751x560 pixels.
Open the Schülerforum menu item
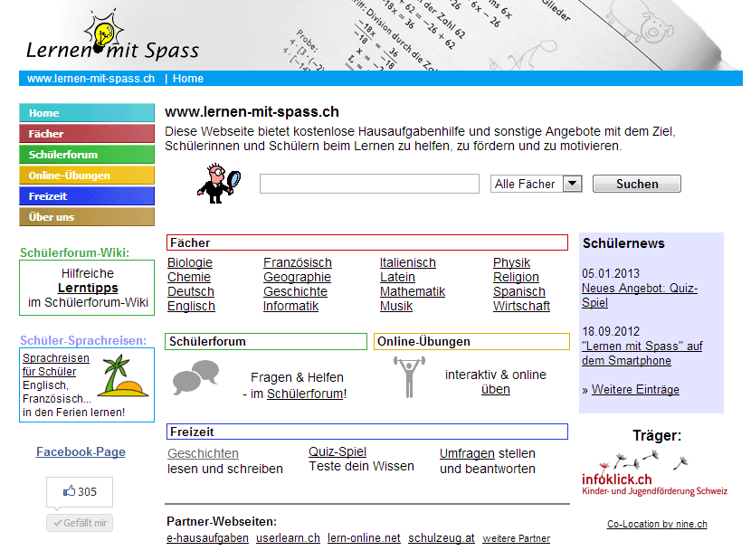(x=87, y=155)
